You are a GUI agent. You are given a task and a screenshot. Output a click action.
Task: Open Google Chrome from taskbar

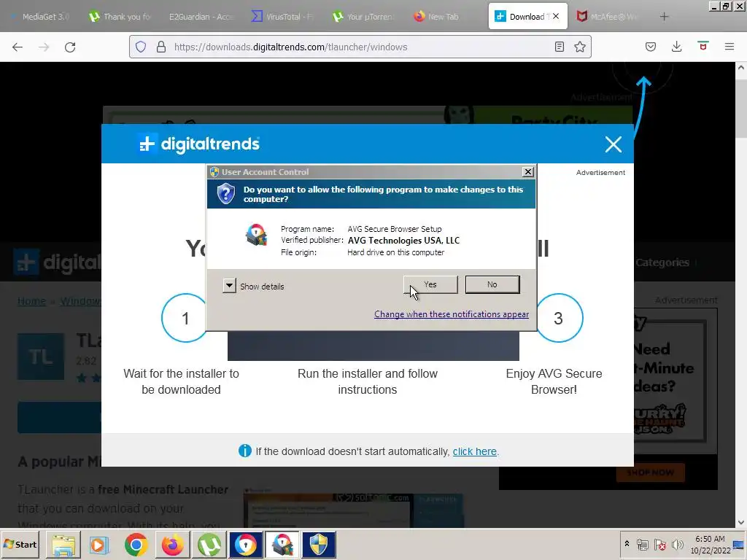tap(136, 544)
